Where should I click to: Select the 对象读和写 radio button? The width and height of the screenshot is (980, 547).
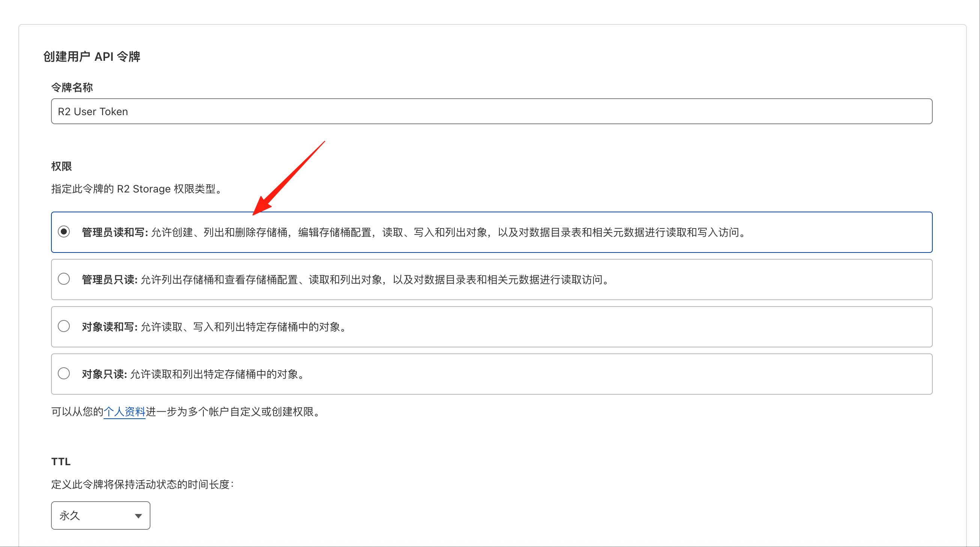pyautogui.click(x=64, y=326)
